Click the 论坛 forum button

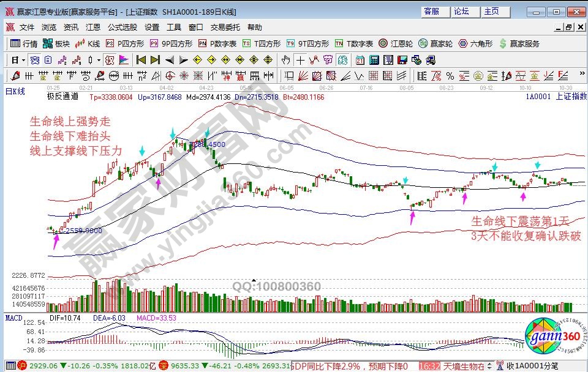click(461, 12)
